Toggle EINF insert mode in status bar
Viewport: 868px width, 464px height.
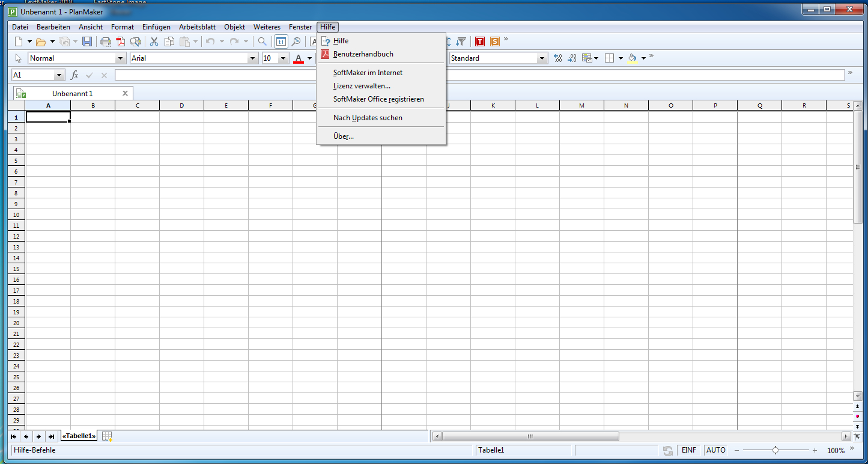[x=689, y=450]
